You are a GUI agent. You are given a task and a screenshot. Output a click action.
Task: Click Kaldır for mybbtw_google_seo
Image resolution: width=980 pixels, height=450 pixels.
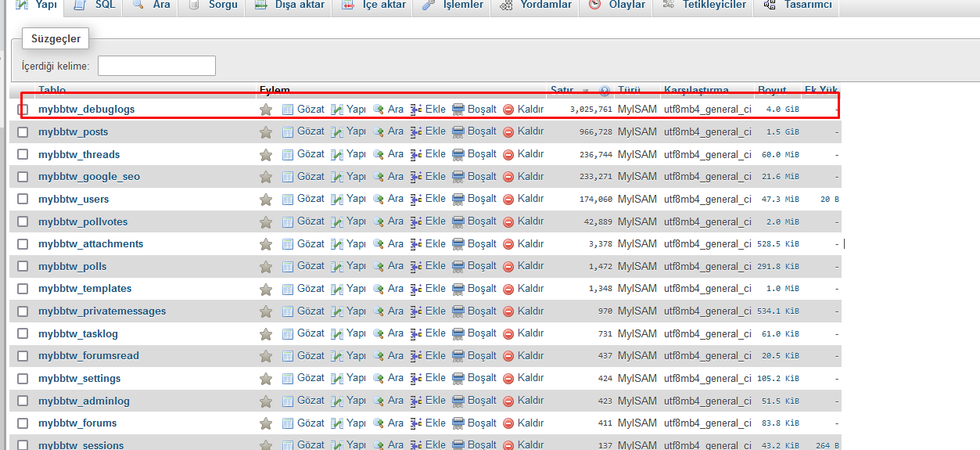click(523, 176)
